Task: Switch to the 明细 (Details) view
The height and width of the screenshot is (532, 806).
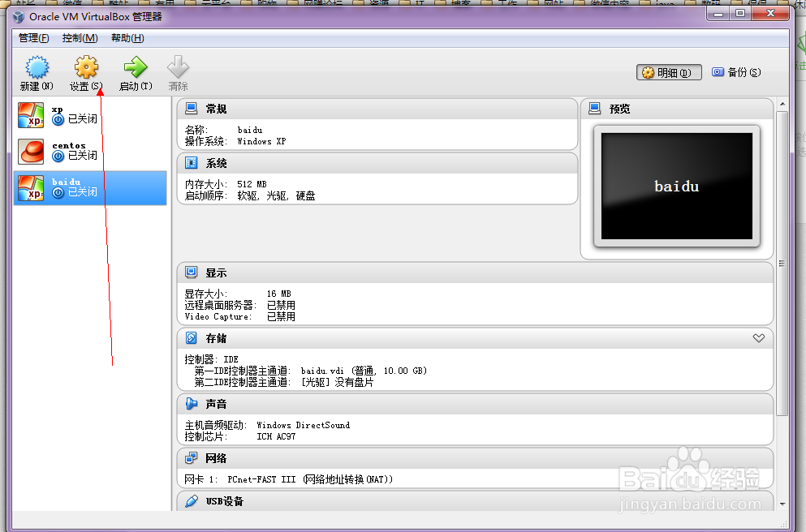Action: (x=668, y=71)
